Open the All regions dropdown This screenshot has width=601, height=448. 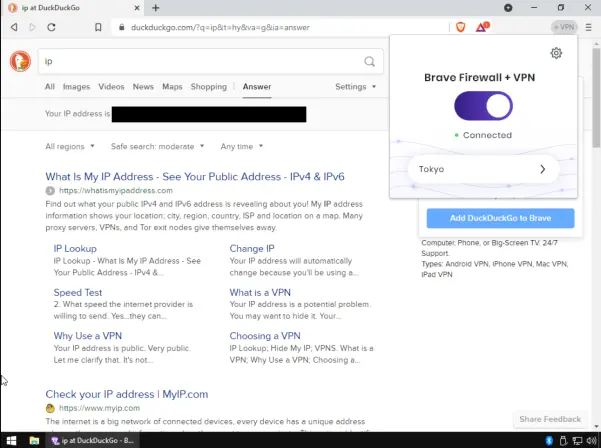point(70,146)
